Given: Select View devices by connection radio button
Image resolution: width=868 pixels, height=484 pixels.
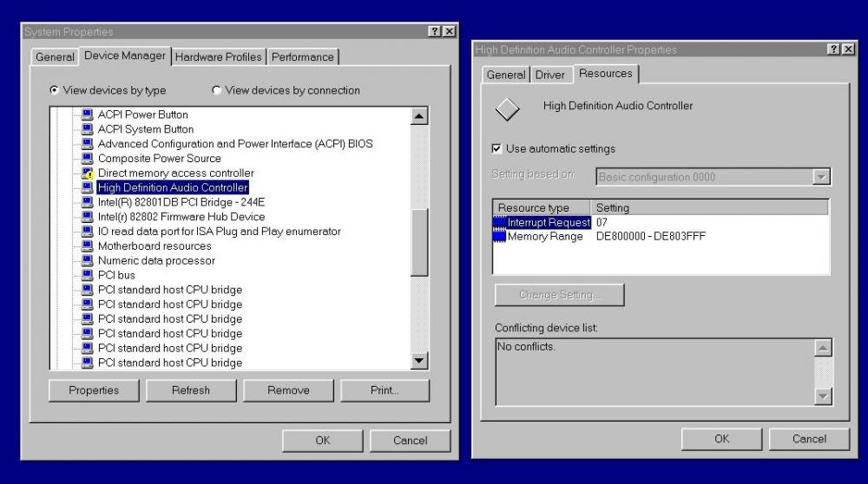Looking at the screenshot, I should tap(216, 89).
